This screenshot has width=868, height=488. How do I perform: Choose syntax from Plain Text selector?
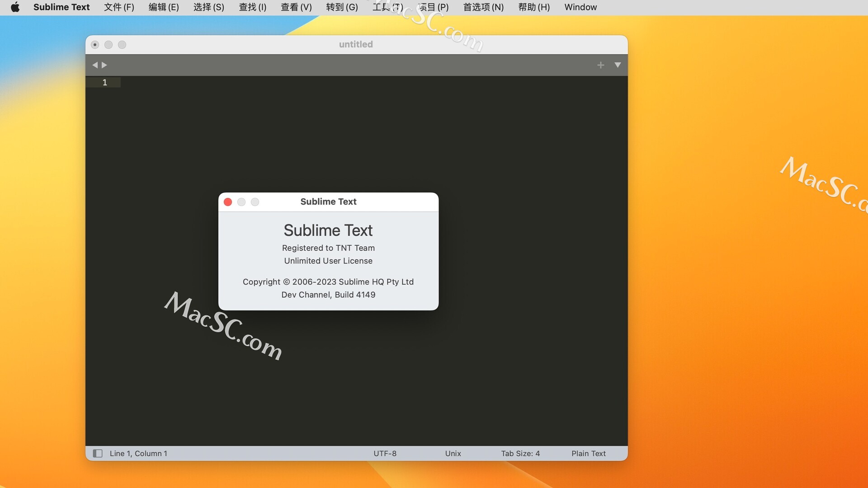point(589,453)
